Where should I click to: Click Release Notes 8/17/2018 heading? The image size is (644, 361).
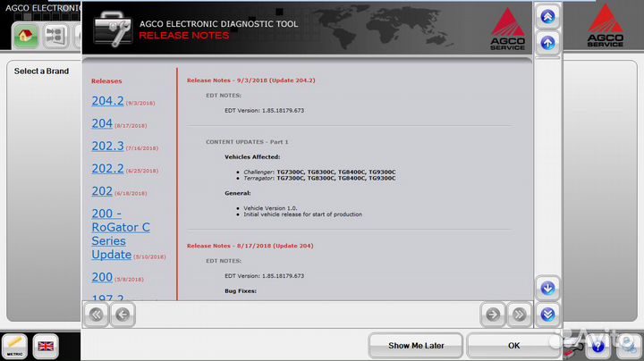[250, 246]
